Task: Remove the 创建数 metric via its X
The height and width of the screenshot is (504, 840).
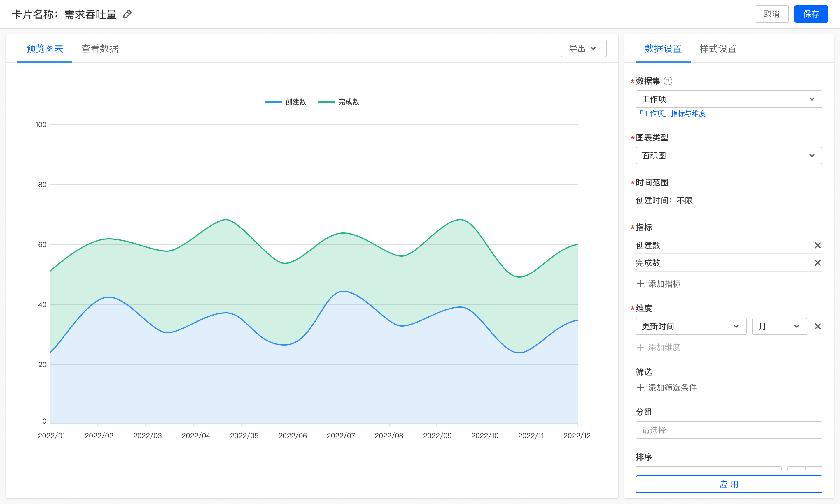Action: (x=818, y=245)
